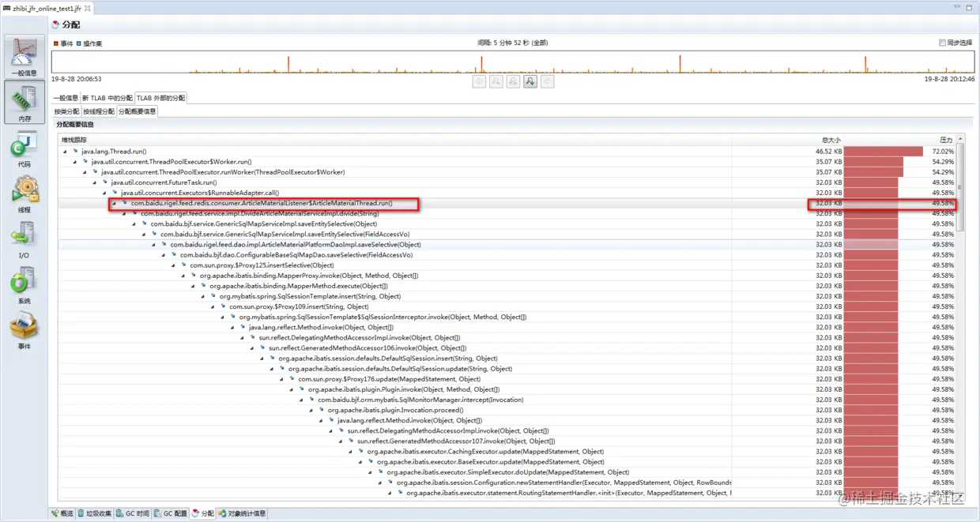The height and width of the screenshot is (522, 980).
Task: Collapse the FutureTask.run() node
Action: click(95, 182)
